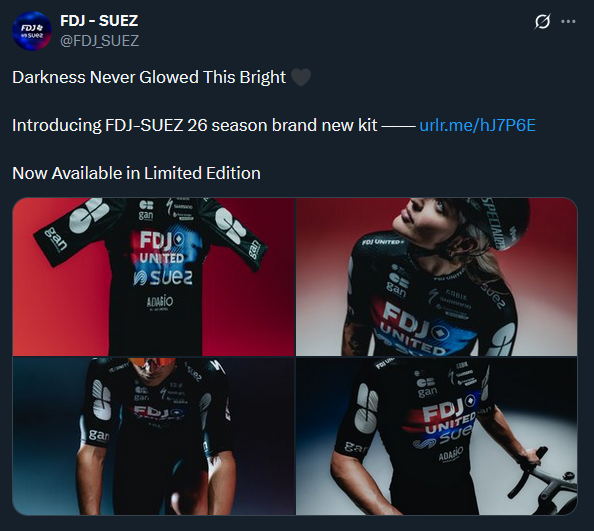Image resolution: width=594 pixels, height=531 pixels.
Task: Click the bike handlebar in the bottom-right photo
Action: click(x=542, y=478)
